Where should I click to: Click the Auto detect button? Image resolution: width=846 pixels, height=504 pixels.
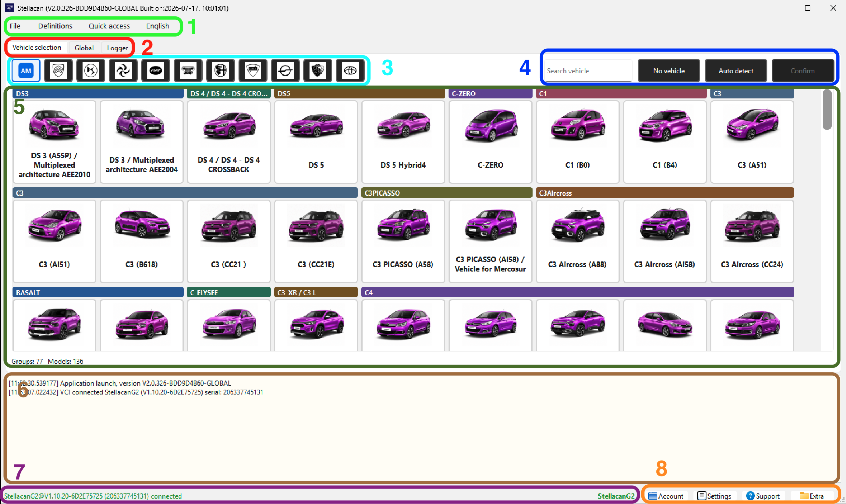click(x=736, y=71)
